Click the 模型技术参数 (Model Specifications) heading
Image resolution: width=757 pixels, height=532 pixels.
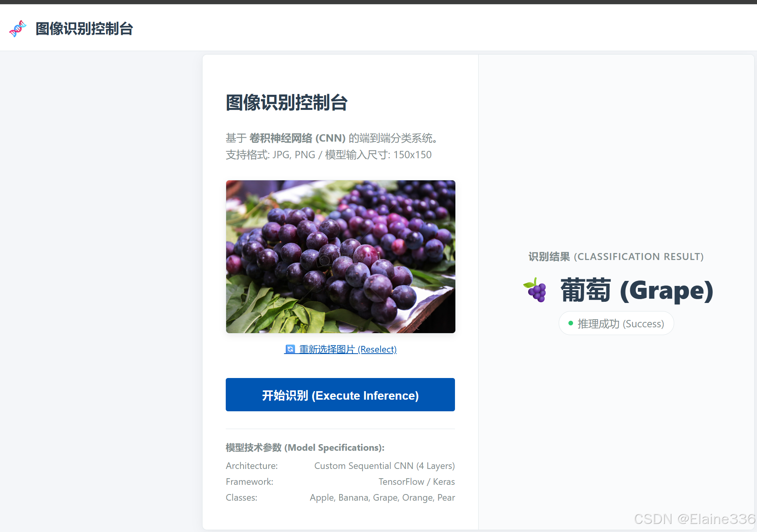(305, 448)
